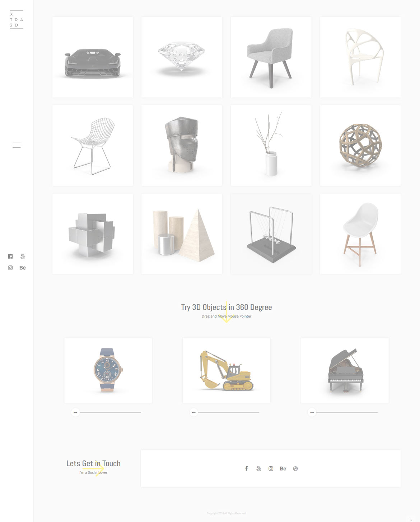Open the diamond 3D model thumbnail
This screenshot has height=522, width=420.
tap(182, 57)
